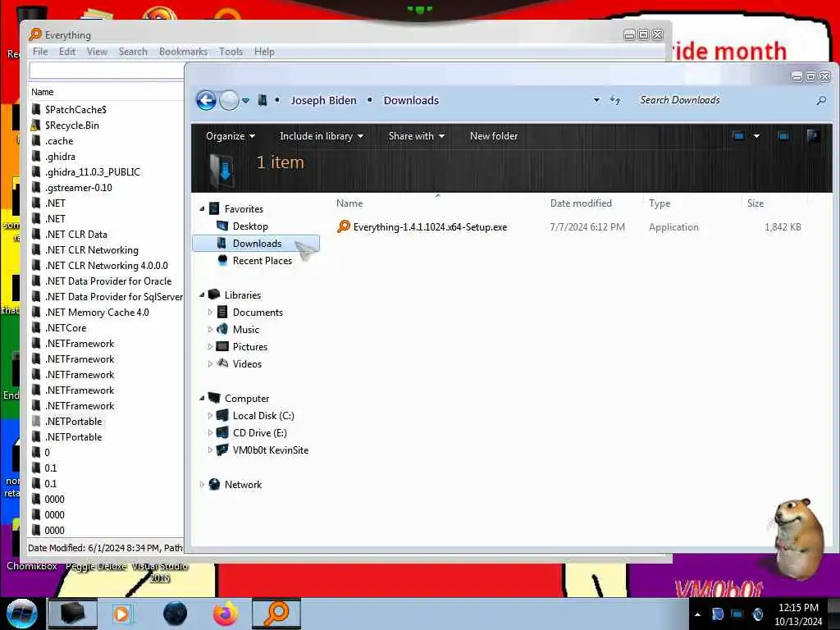
Task: Click the VM0b0t KevinSite icon
Action: pos(222,450)
